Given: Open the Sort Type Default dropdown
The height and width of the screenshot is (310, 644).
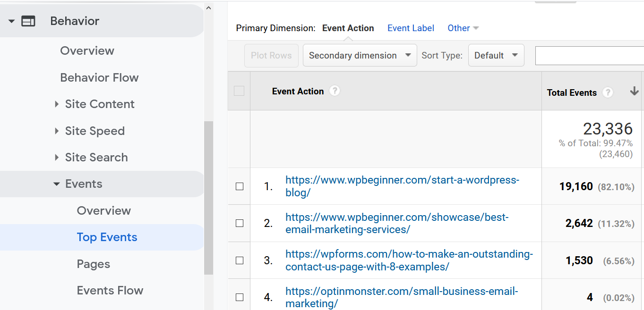Looking at the screenshot, I should [x=496, y=55].
